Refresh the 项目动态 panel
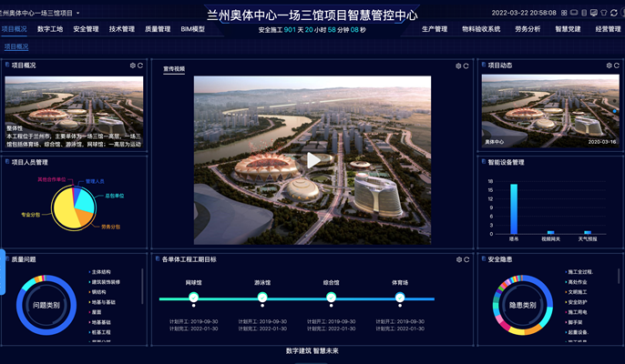 (x=616, y=66)
